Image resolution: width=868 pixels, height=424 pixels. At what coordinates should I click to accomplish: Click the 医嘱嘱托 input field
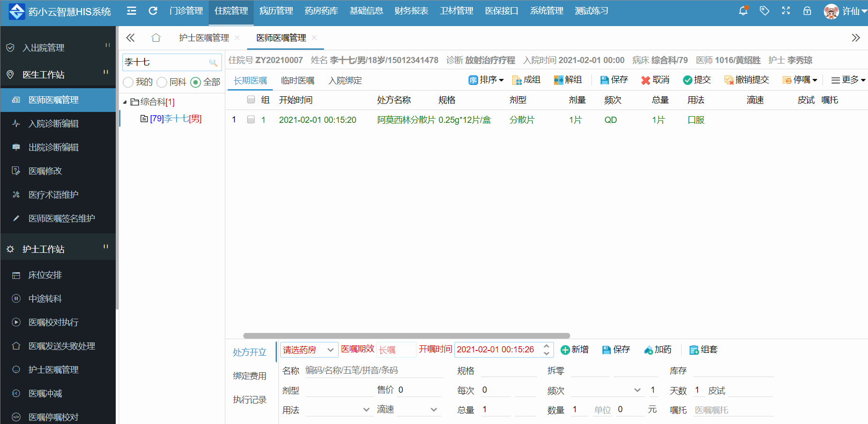(x=733, y=410)
